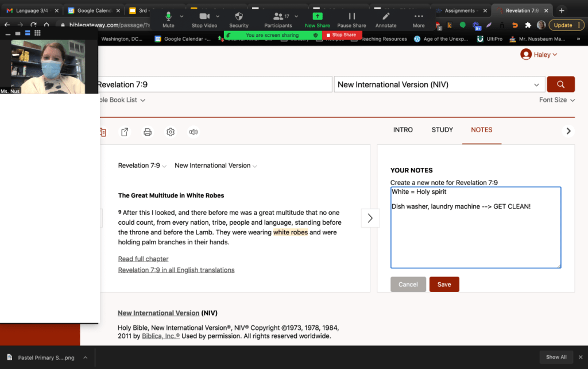
Task: Click the audio speaker icon
Action: click(x=194, y=132)
